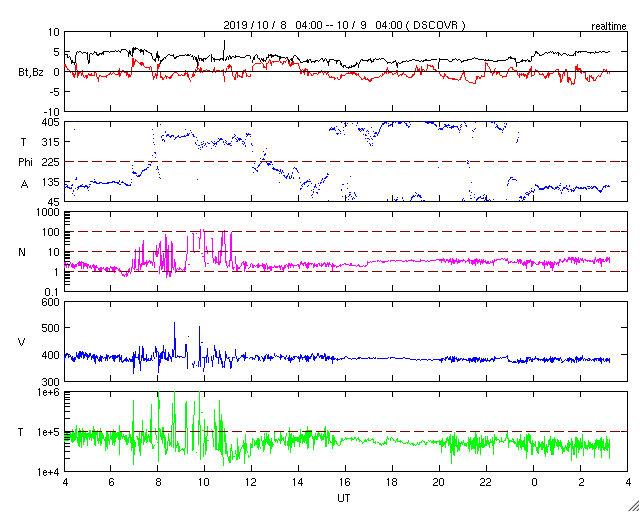Click the "UT" x-axis title
This screenshot has height=512, width=640.
pyautogui.click(x=344, y=499)
